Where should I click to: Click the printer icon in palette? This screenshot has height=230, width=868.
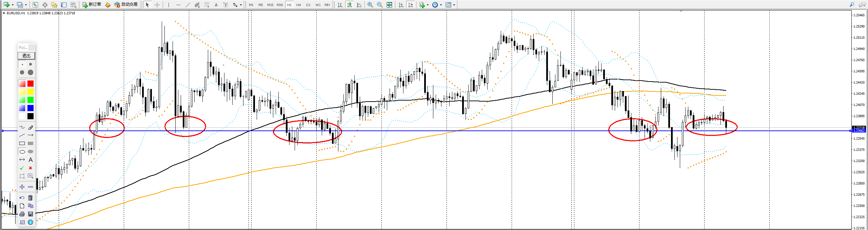(x=22, y=214)
